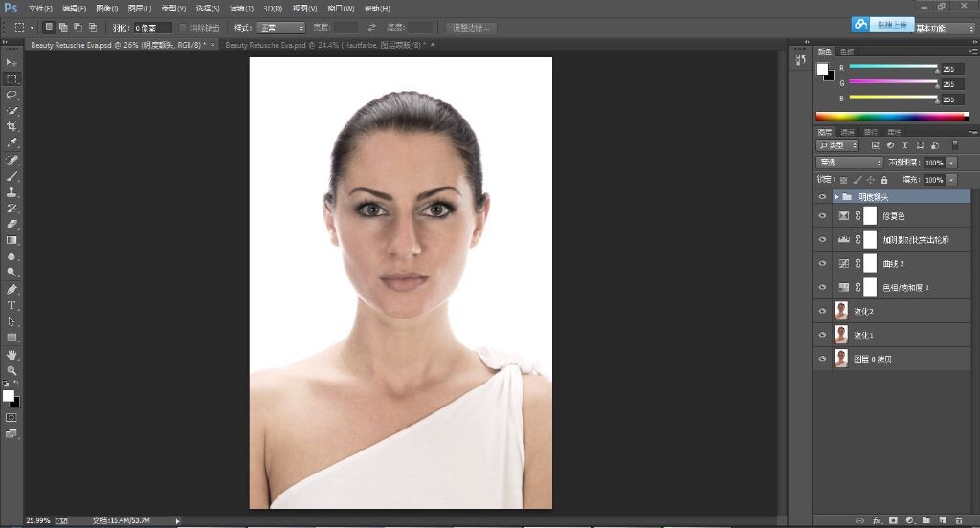Open the 选择(S) menu
Screen dimensions: 980x528
pyautogui.click(x=207, y=9)
